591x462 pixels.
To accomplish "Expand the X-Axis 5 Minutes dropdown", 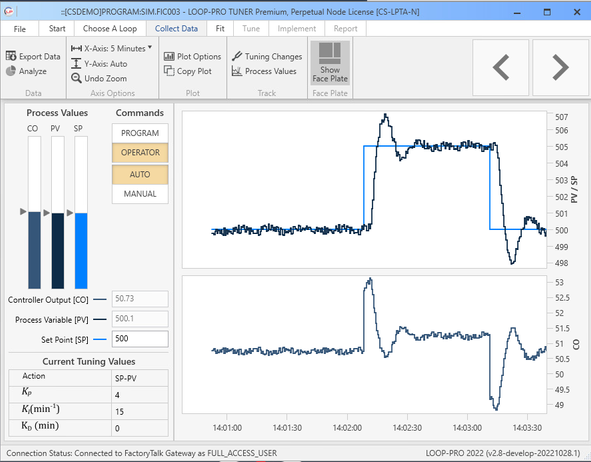I will point(150,48).
